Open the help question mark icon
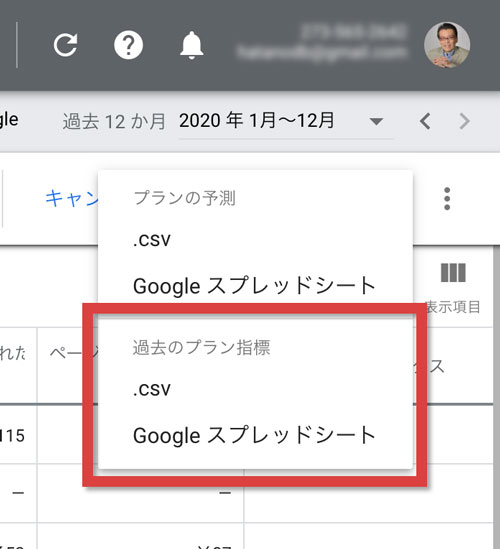The image size is (500, 549). point(129,45)
